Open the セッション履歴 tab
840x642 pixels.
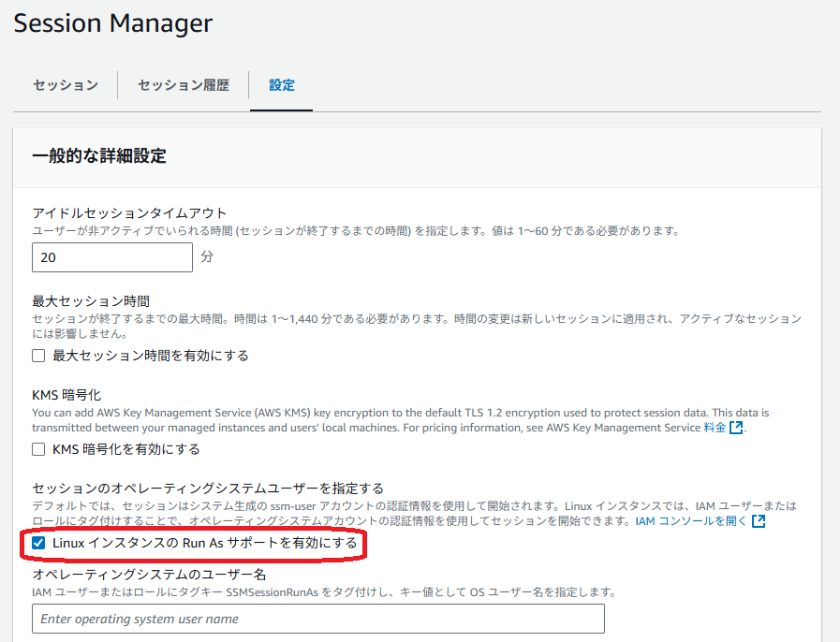184,85
